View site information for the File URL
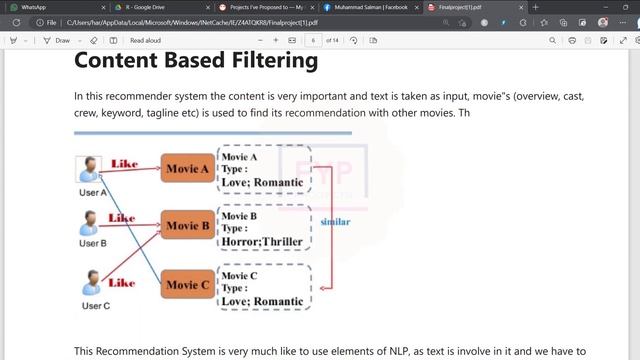 coord(46,23)
